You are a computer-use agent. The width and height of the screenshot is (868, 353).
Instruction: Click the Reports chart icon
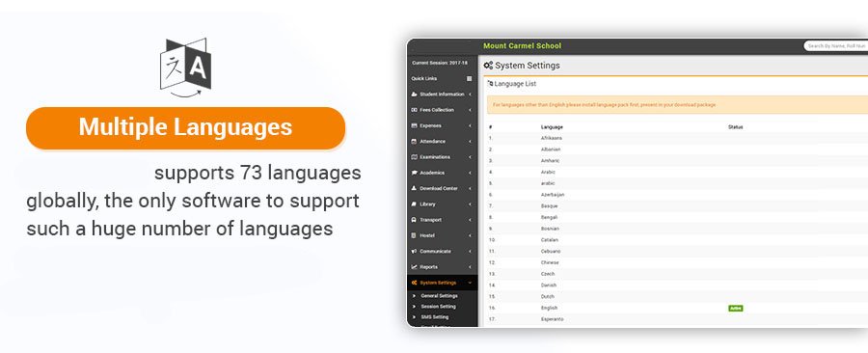point(414,267)
